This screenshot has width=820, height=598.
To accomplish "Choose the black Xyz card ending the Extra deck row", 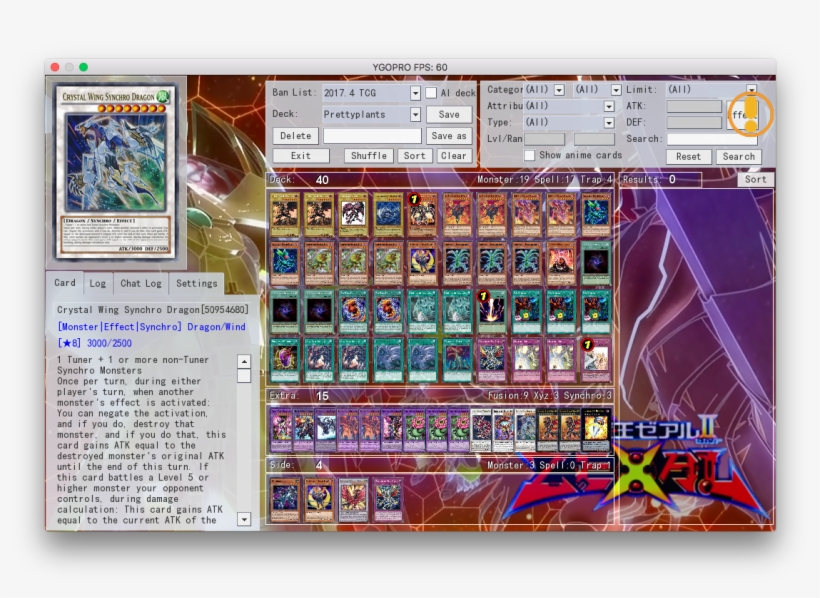I will (596, 430).
